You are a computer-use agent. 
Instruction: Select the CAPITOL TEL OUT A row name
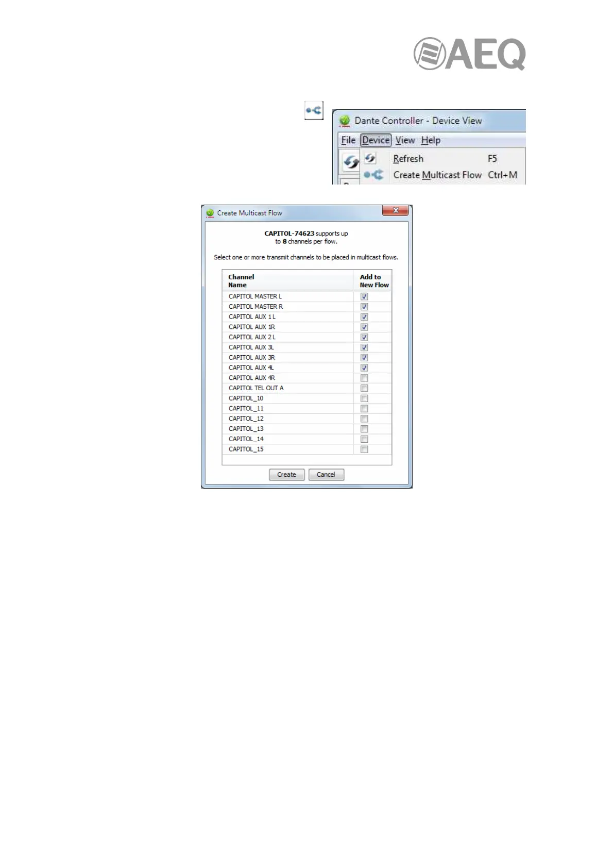pyautogui.click(x=256, y=388)
